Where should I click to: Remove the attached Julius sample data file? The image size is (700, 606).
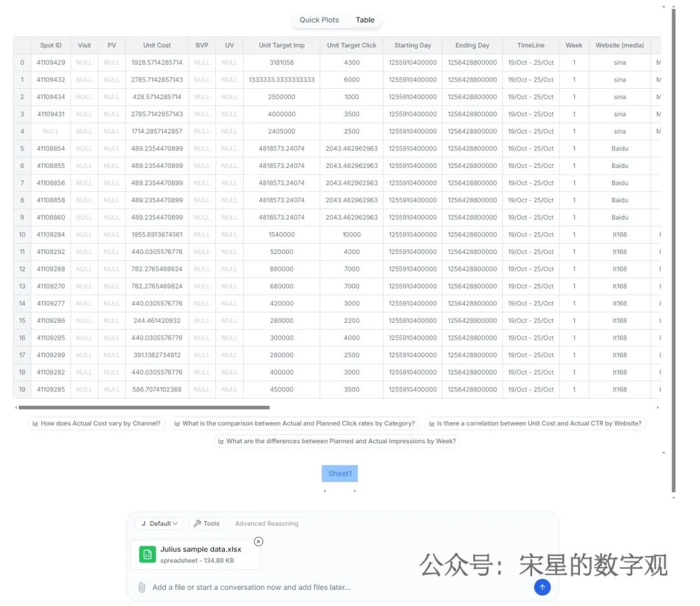(x=259, y=541)
